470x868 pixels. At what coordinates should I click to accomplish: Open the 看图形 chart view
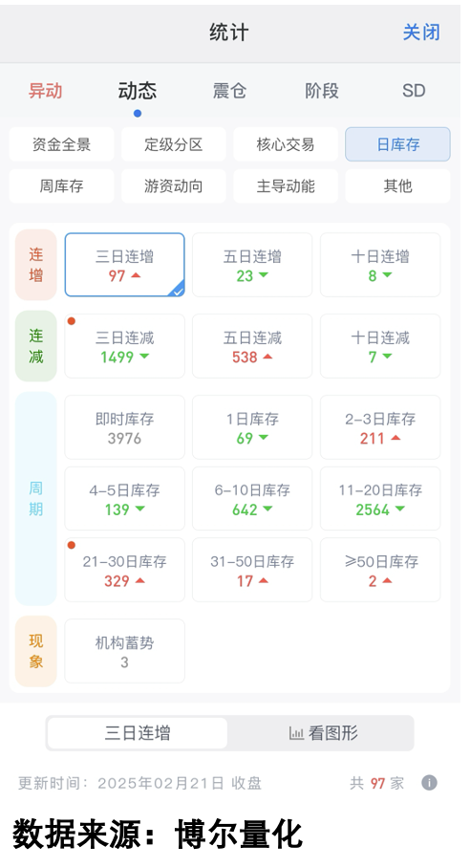click(x=323, y=733)
